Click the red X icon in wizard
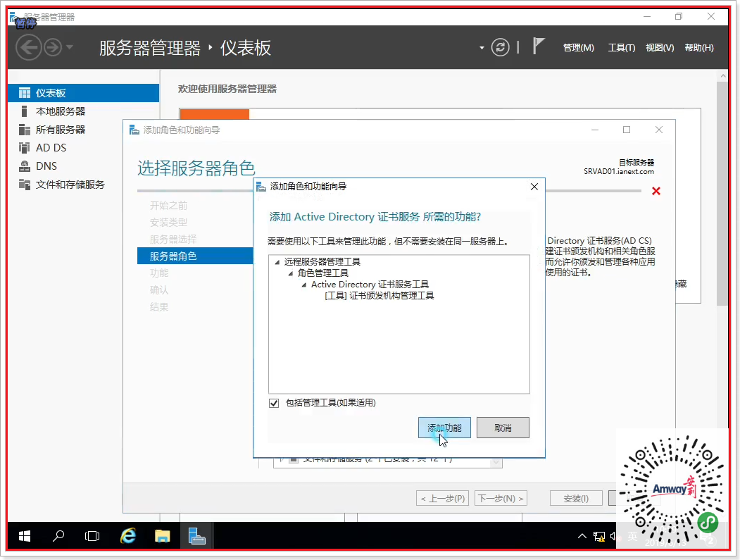The width and height of the screenshot is (740, 560). pos(656,191)
